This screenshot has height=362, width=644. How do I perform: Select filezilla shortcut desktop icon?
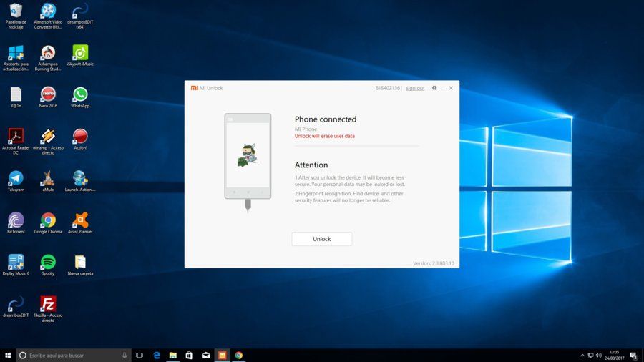[x=48, y=309]
